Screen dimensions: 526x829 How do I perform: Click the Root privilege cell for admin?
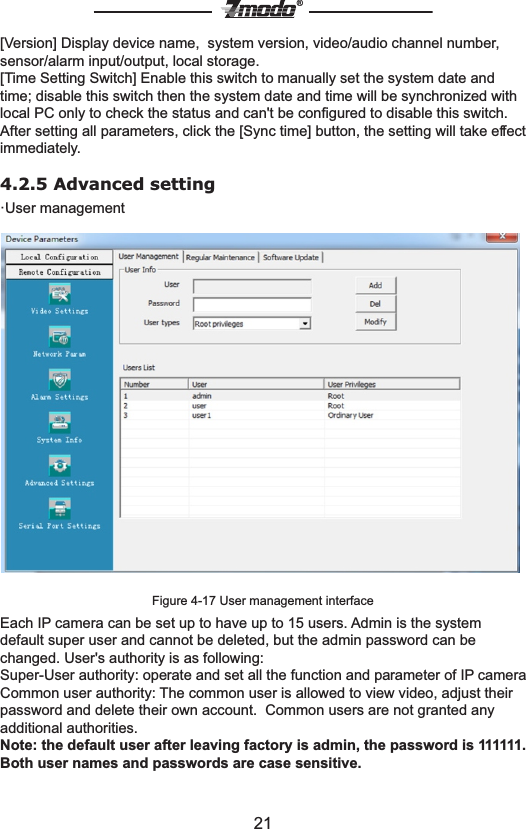[336, 396]
